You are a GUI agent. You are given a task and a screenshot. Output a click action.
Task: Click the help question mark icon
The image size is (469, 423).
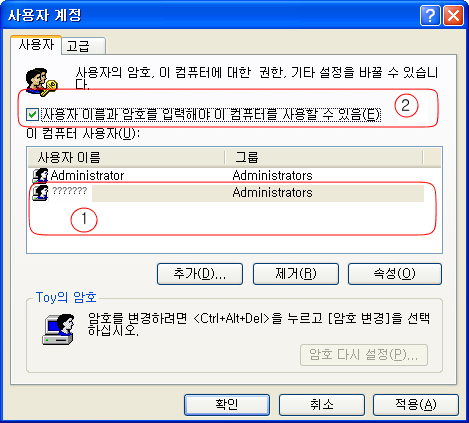click(x=430, y=15)
